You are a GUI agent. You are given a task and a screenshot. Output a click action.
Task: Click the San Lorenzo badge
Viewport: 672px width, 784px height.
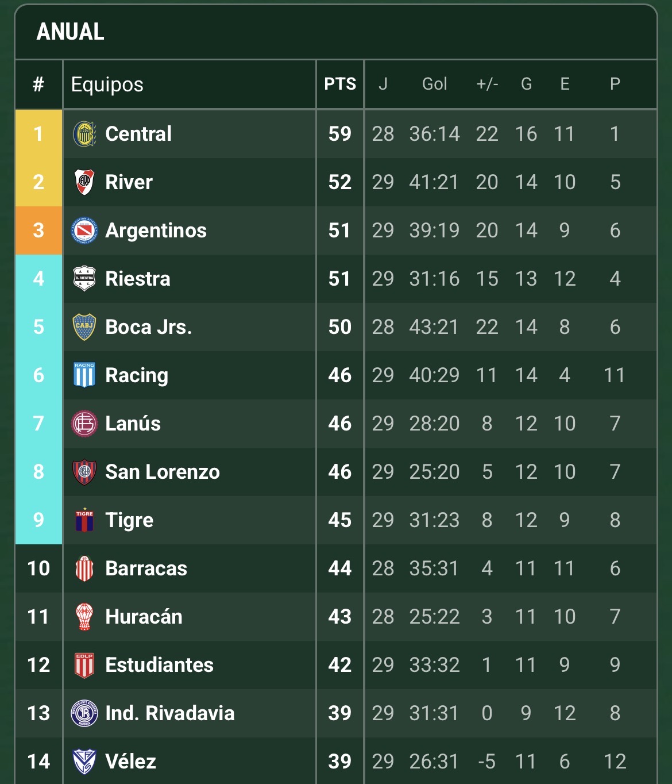click(x=84, y=472)
